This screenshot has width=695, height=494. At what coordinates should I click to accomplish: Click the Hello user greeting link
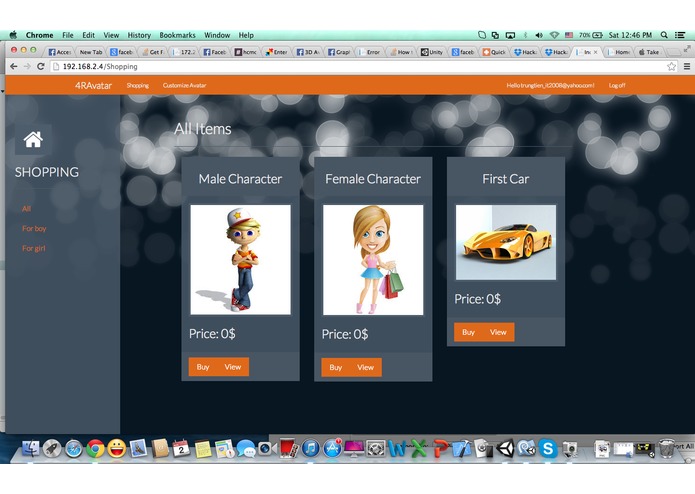coord(551,86)
